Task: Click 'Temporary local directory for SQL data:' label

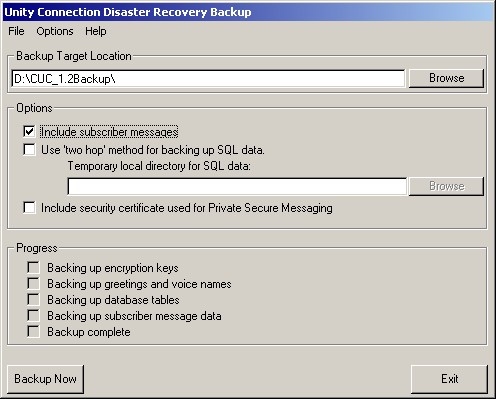Action: click(159, 166)
